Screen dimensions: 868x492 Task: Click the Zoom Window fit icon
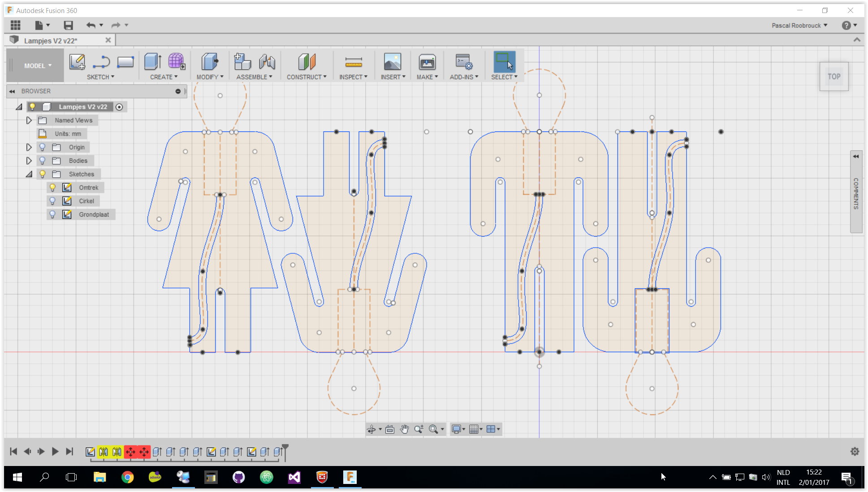433,429
